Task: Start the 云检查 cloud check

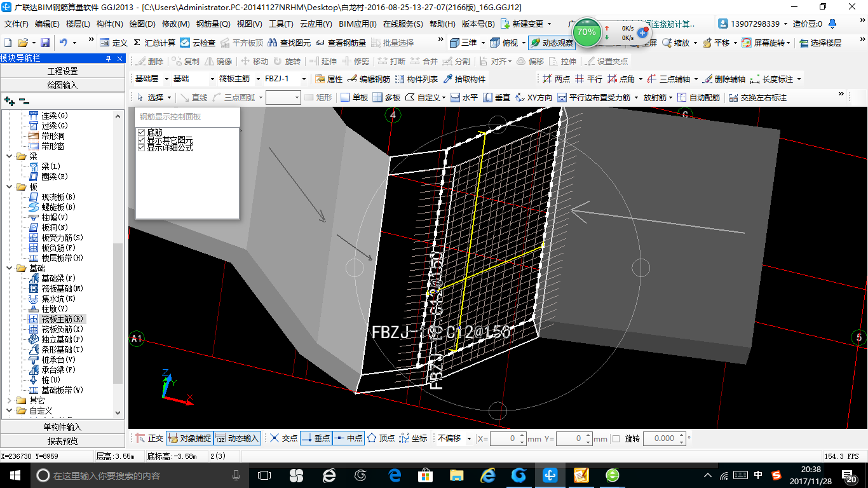Action: 198,43
